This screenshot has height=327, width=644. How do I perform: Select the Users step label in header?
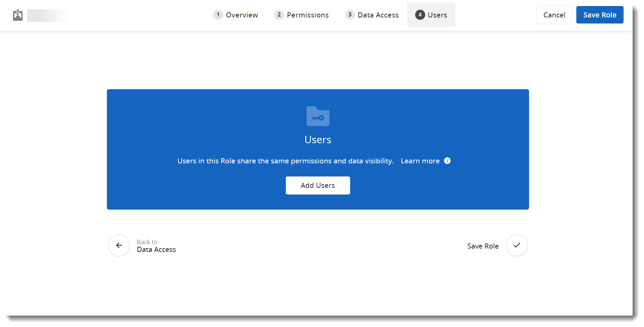(x=437, y=15)
